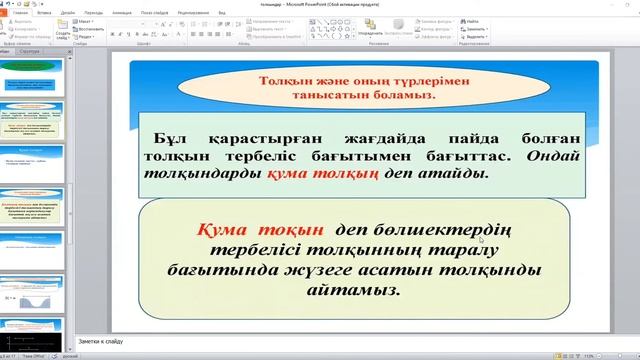The width and height of the screenshot is (640, 360).
Task: Select the slide thumbnail with wave graph
Action: [32, 294]
